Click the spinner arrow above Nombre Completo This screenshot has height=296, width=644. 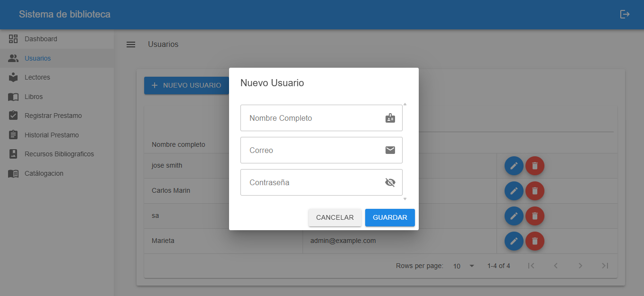coord(405,104)
